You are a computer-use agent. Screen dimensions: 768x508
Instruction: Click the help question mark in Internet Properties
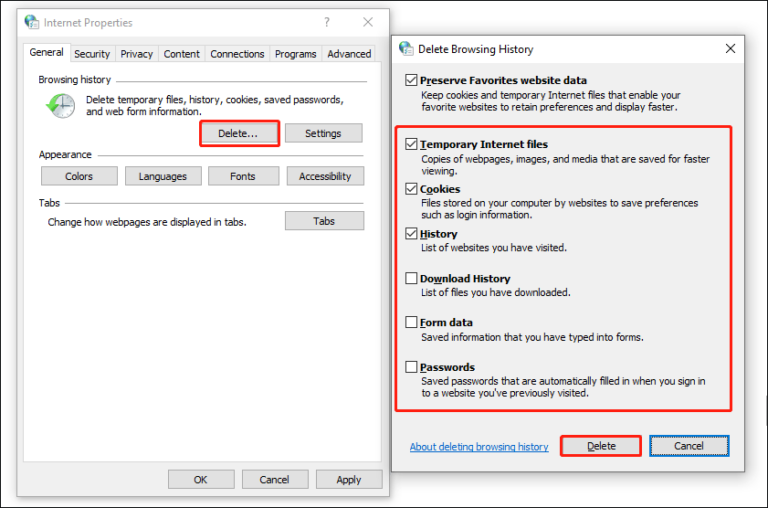[327, 22]
